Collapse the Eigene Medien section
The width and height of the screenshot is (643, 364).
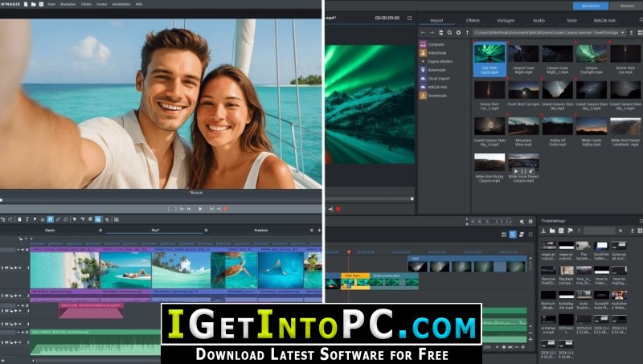click(424, 62)
